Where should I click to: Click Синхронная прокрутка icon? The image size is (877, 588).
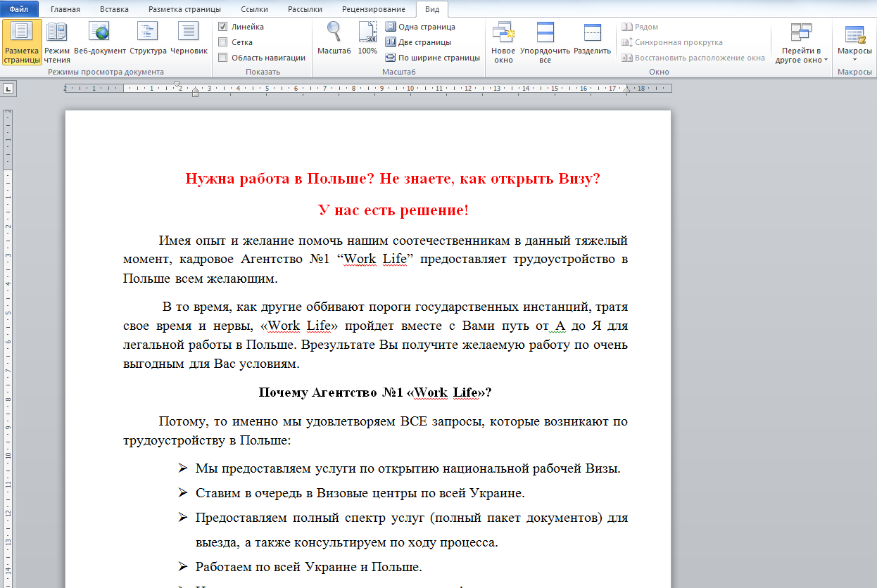tap(626, 42)
